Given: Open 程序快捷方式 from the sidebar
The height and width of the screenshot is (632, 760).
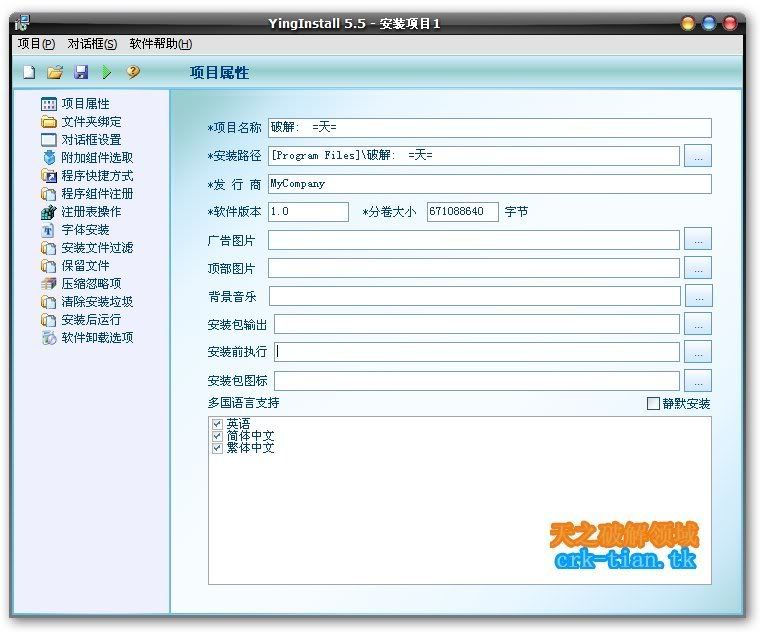Looking at the screenshot, I should tap(97, 175).
